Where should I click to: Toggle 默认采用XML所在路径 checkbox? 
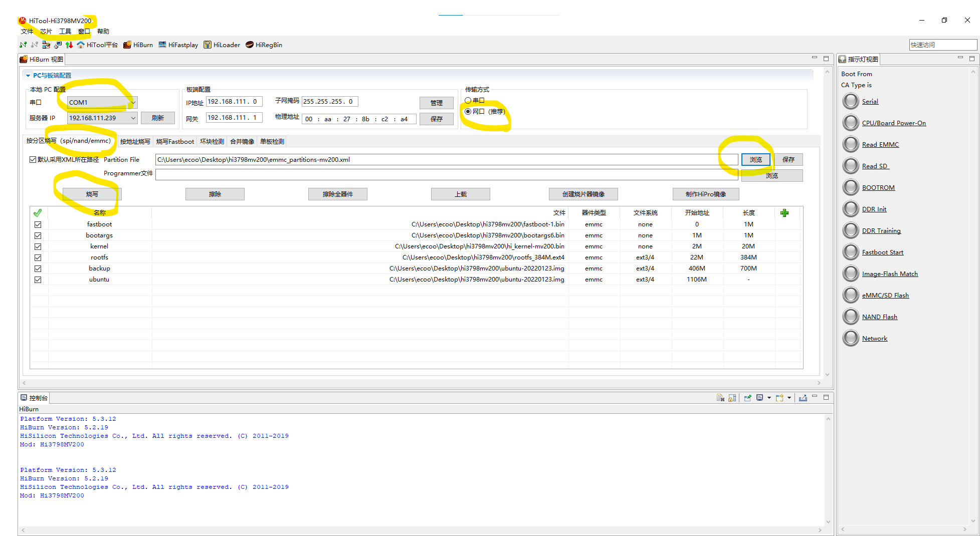[x=33, y=159]
